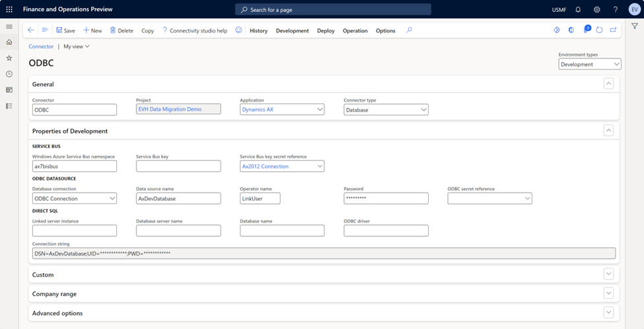Open the help question mark icon
644x329 pixels.
pos(615,9)
